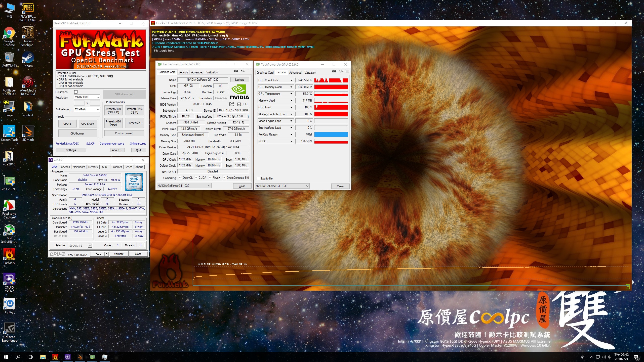
Task: Open CPU-Z Tools dropdown arrow
Action: 106,254
